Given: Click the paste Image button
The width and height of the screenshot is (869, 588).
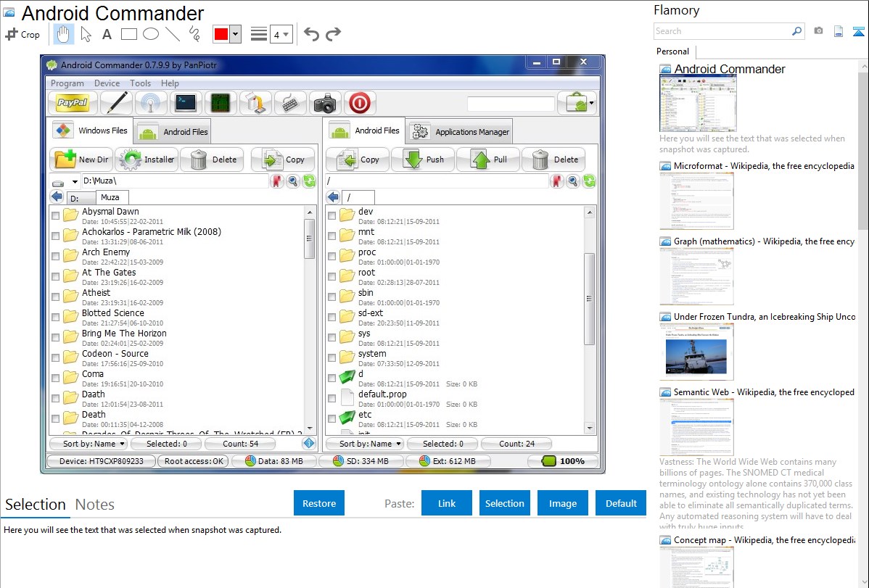Looking at the screenshot, I should [562, 503].
